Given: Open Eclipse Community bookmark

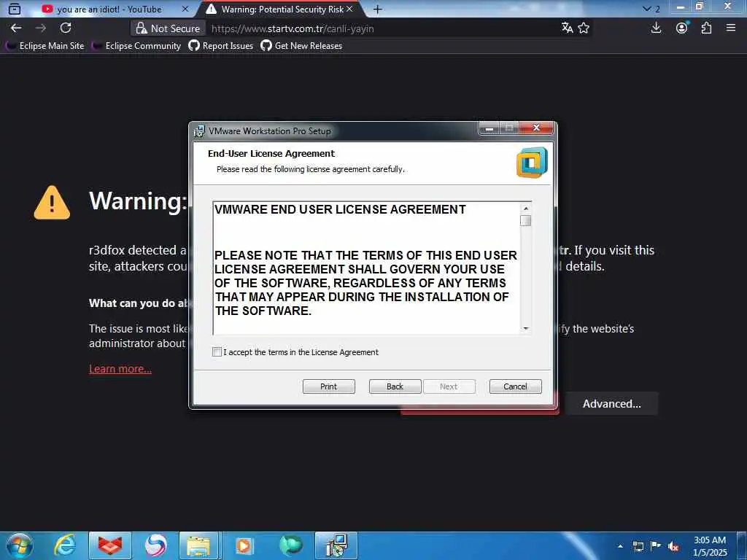Looking at the screenshot, I should point(136,46).
